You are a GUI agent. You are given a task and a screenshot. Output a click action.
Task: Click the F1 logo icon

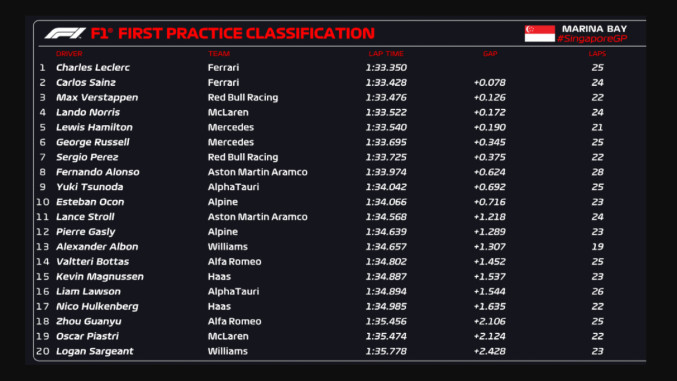click(65, 33)
